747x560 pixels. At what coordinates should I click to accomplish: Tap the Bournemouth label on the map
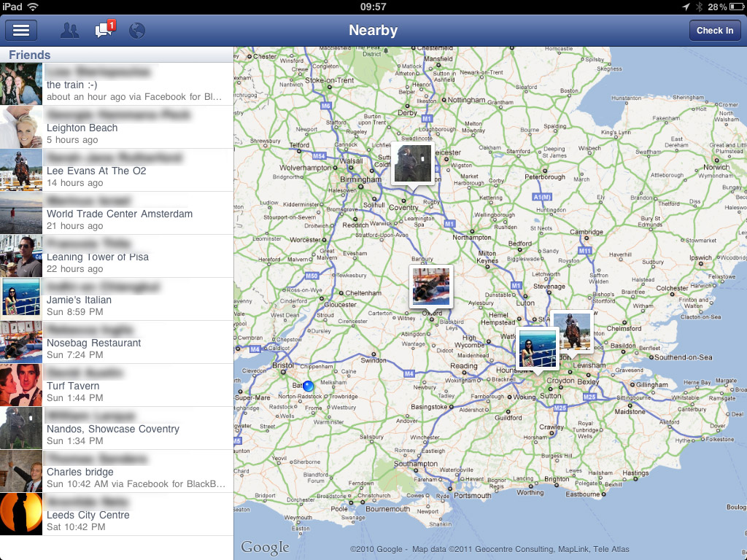point(387,509)
